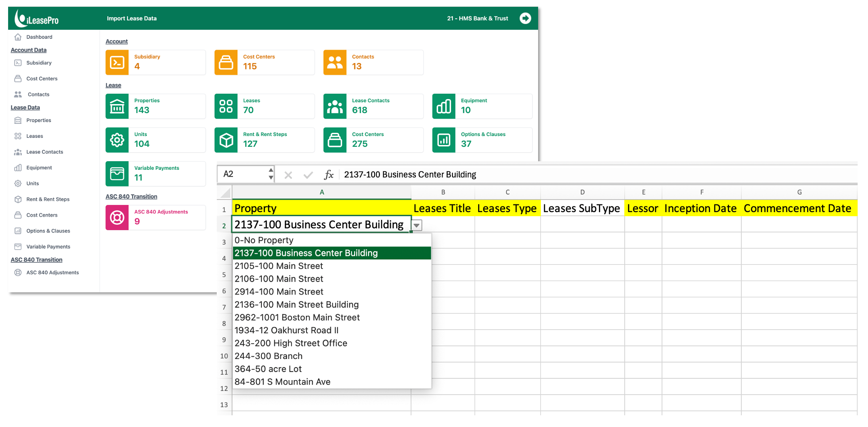Click sidebar Units gear icon

(x=18, y=183)
